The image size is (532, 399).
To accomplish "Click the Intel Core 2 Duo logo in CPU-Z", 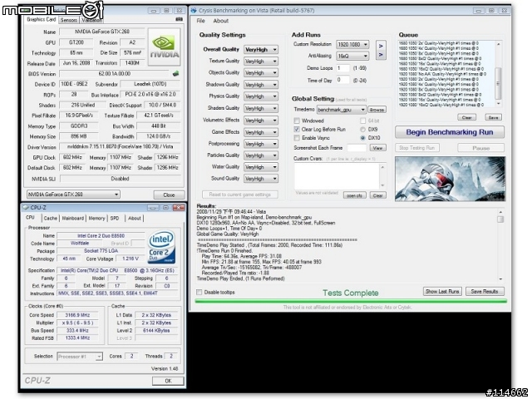I will tap(162, 247).
